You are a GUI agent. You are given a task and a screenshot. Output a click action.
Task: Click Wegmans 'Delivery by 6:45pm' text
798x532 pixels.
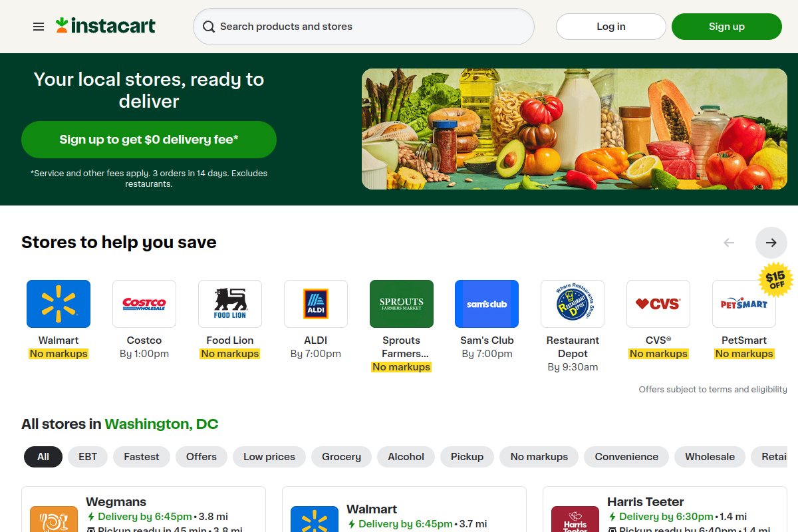(x=145, y=517)
